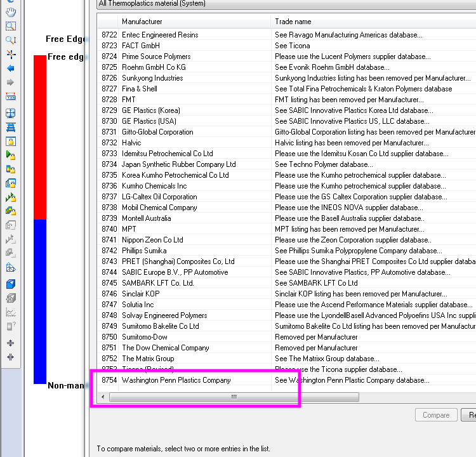Select row 8736 Kumho Chemicals Inc
The height and width of the screenshot is (457, 476).
(x=287, y=186)
